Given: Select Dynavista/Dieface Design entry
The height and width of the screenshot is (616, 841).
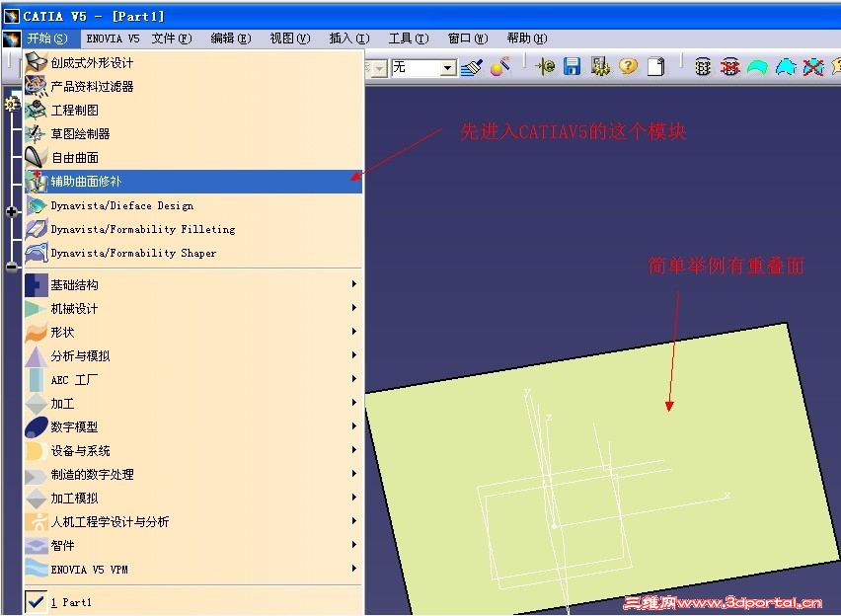Looking at the screenshot, I should [x=193, y=205].
